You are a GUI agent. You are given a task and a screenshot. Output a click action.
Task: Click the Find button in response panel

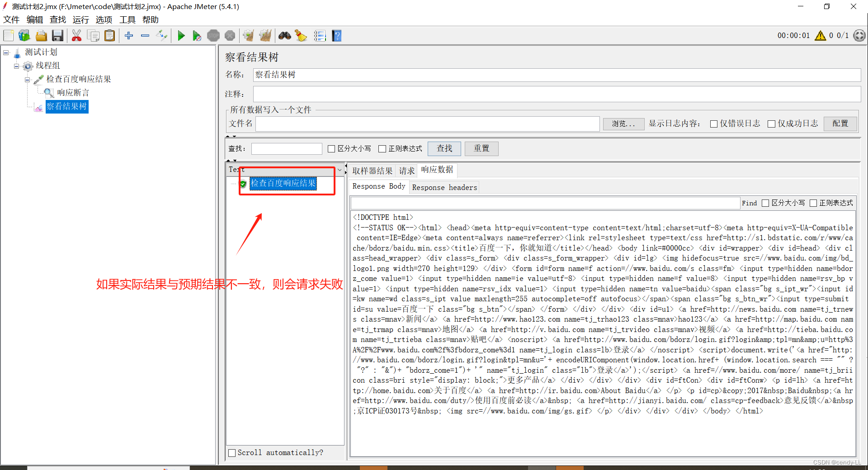click(749, 203)
